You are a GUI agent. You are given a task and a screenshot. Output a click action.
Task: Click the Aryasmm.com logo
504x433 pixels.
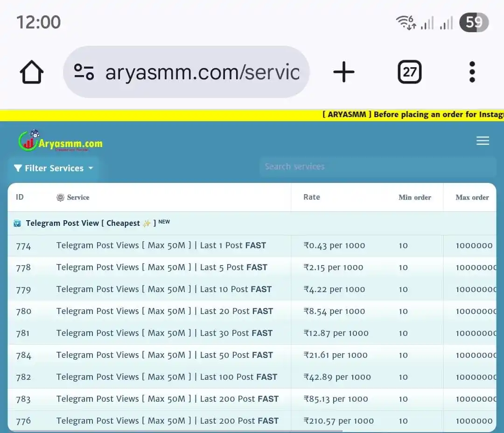pos(60,141)
